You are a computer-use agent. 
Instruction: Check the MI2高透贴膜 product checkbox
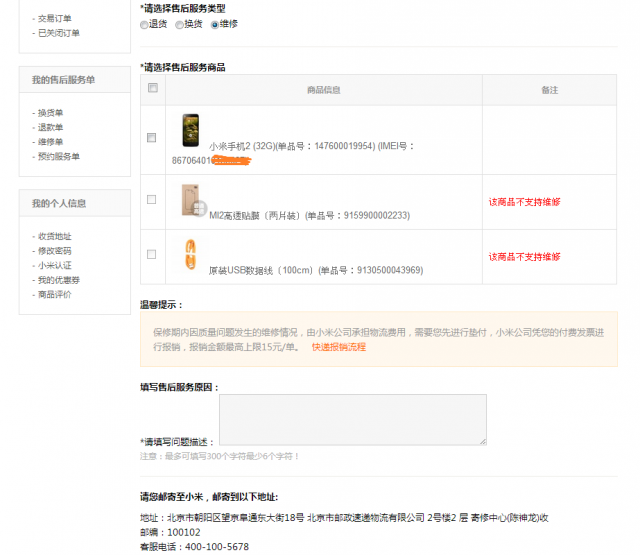click(x=151, y=199)
